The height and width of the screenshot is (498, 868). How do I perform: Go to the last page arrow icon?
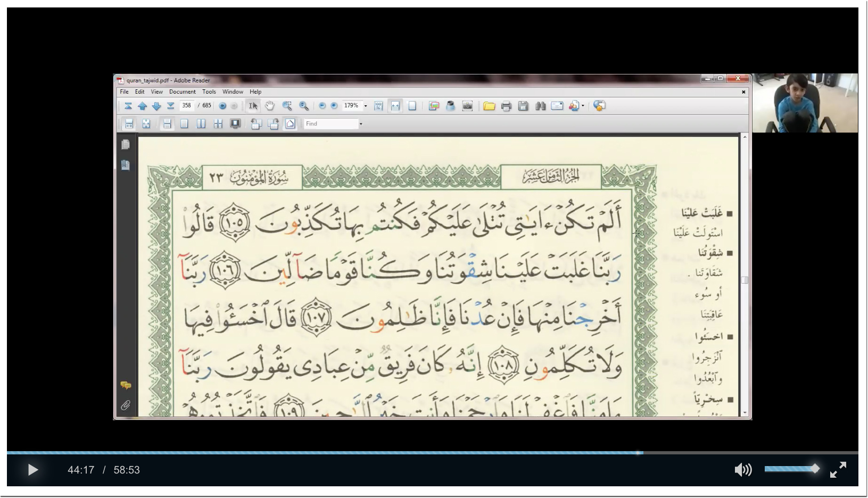pyautogui.click(x=171, y=106)
